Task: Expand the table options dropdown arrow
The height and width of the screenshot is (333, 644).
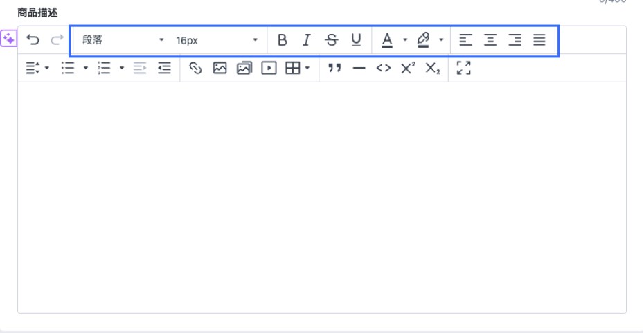Action: (x=307, y=68)
